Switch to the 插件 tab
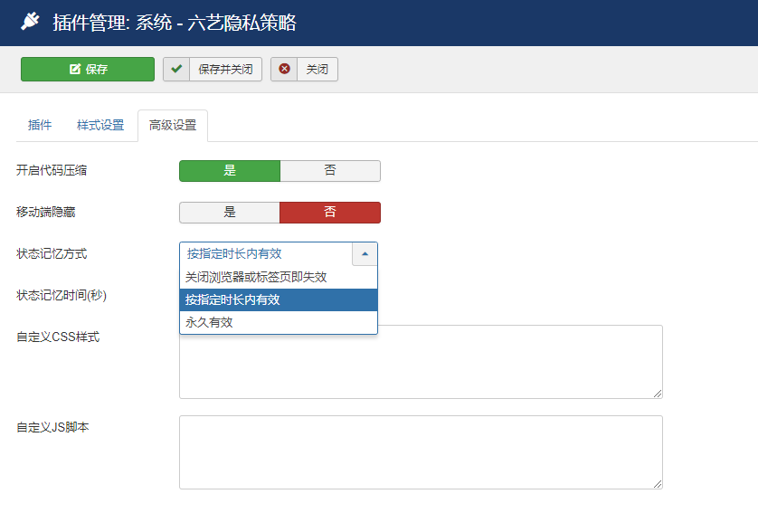The height and width of the screenshot is (532, 758). pyautogui.click(x=40, y=126)
